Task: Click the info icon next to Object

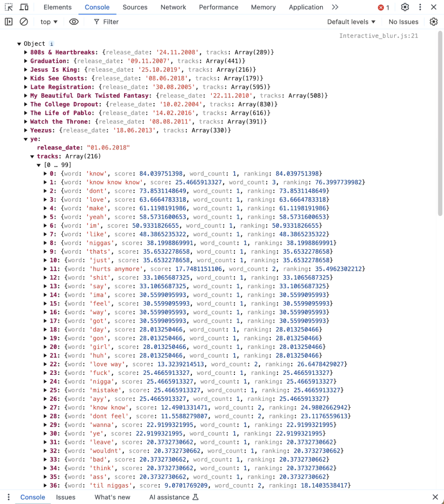Action: (52, 44)
